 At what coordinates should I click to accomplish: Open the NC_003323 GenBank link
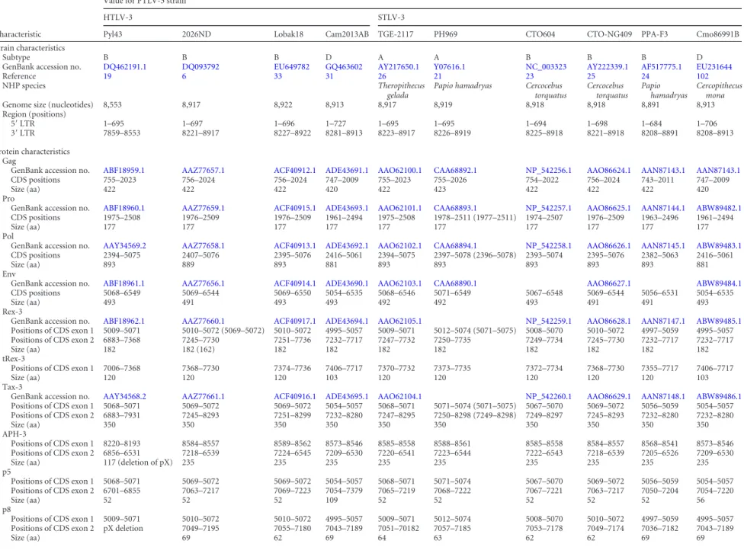pos(546,67)
